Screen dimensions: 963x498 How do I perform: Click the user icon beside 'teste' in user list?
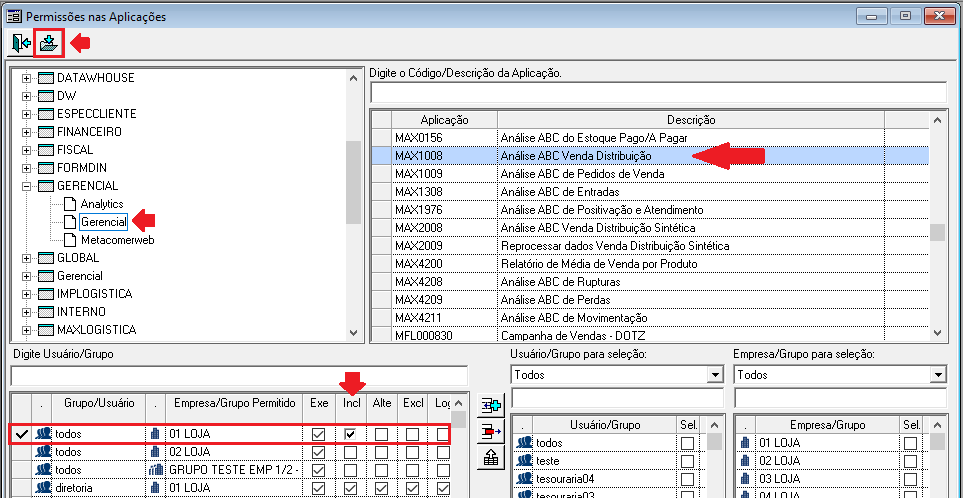(524, 461)
